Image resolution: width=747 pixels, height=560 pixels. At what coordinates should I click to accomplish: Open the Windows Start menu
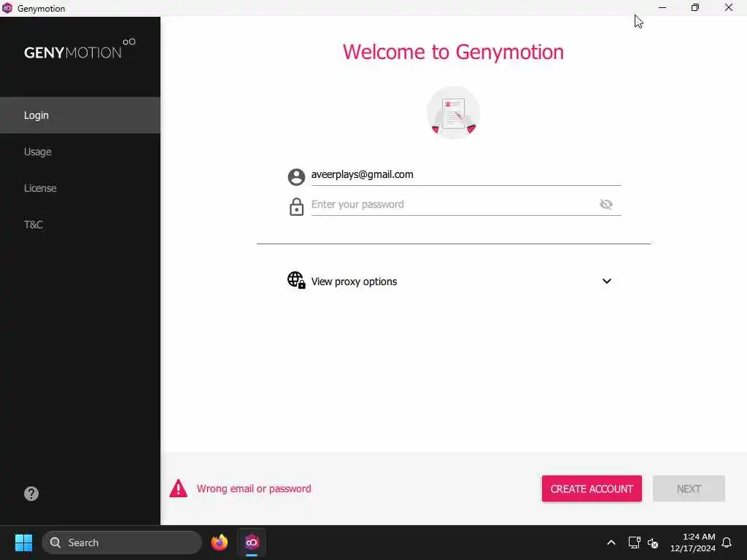click(23, 542)
